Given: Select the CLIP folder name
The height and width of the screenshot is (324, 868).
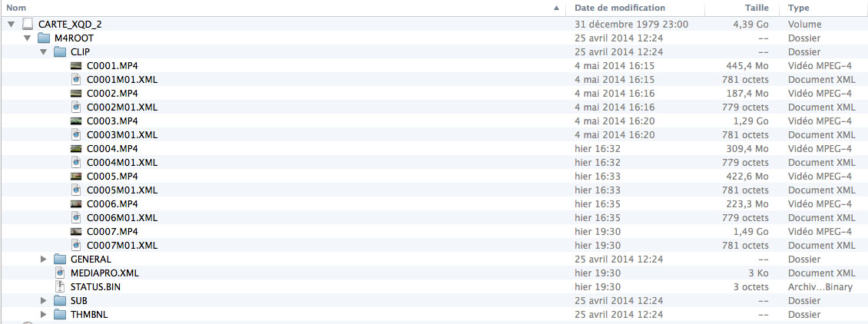Looking at the screenshot, I should 80,52.
